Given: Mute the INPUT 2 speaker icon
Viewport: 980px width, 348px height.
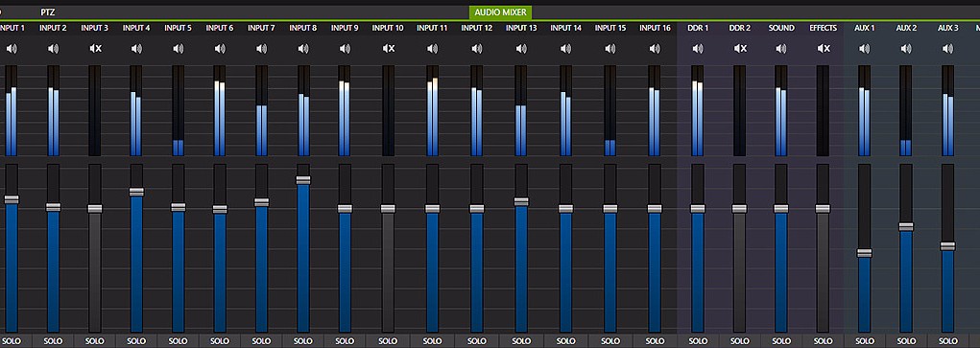Looking at the screenshot, I should pyautogui.click(x=53, y=48).
